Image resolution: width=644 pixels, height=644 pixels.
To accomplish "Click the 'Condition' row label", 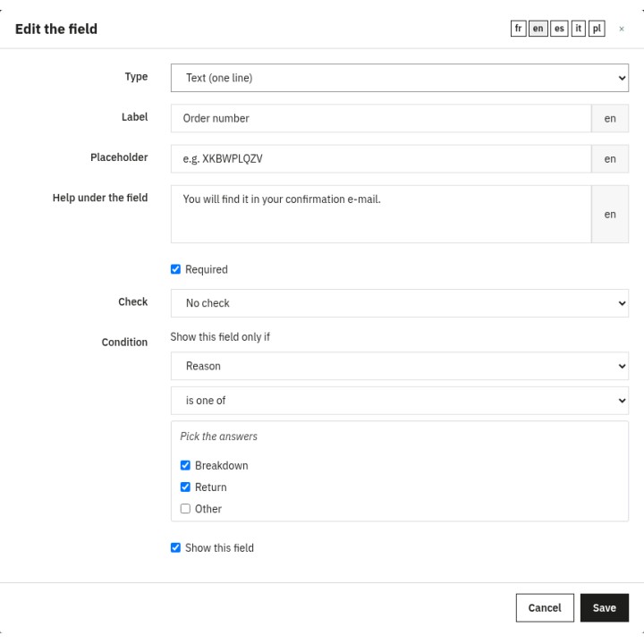I will [x=124, y=342].
